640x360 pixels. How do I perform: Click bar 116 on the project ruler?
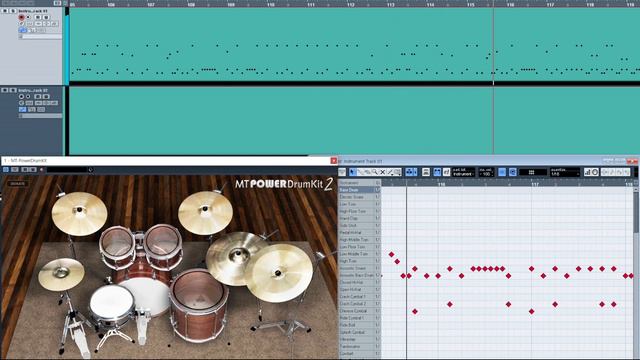coord(511,4)
